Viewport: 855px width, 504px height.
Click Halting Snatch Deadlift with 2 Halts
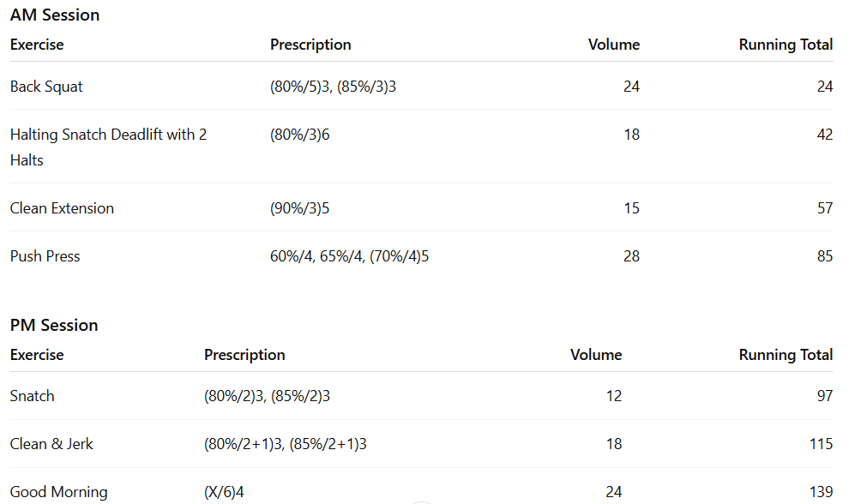point(108,147)
